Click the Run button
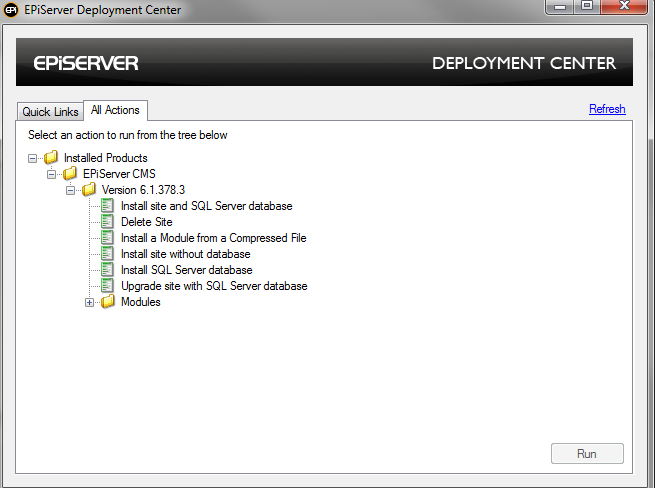Image resolution: width=655 pixels, height=488 pixels. 587,454
